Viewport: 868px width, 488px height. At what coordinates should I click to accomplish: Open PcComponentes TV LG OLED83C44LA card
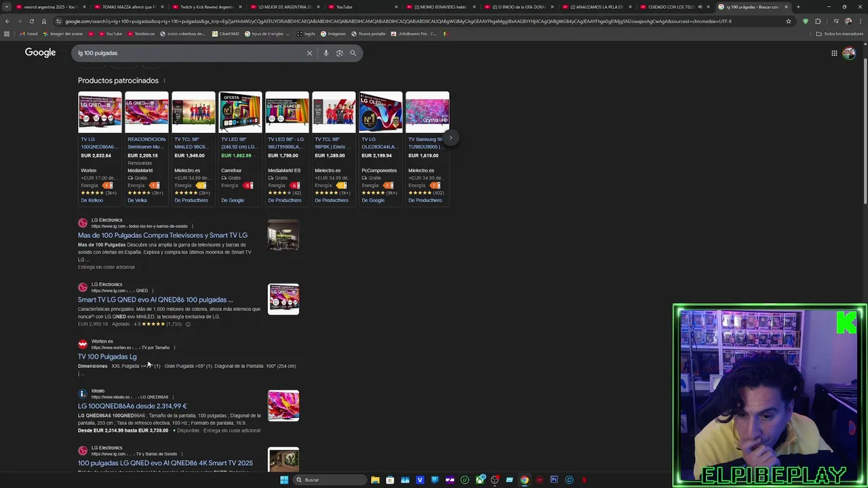click(x=380, y=148)
